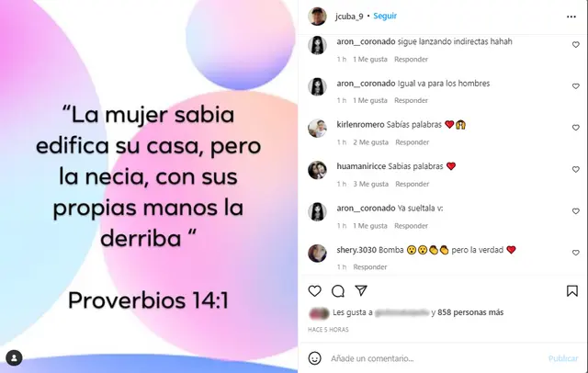The width and height of the screenshot is (588, 373).
Task: View '3 Me gusta' on huamaniricce comment
Action: (370, 184)
